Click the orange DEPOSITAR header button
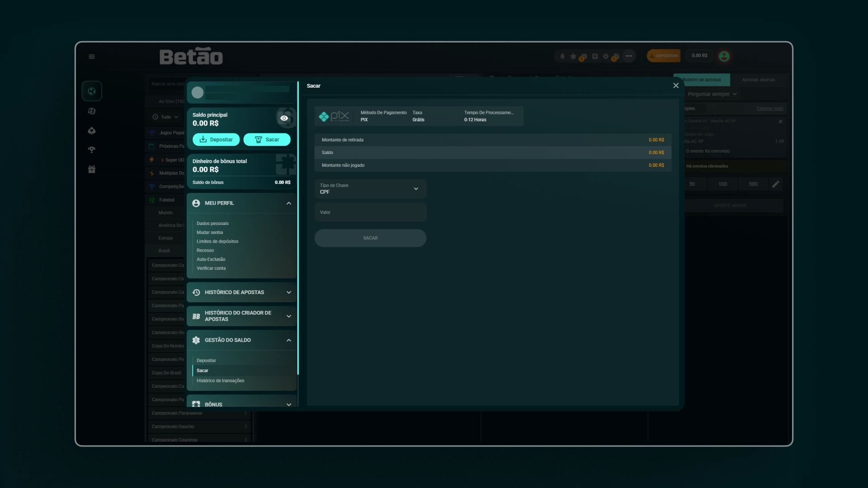This screenshot has width=868, height=488. (x=664, y=56)
